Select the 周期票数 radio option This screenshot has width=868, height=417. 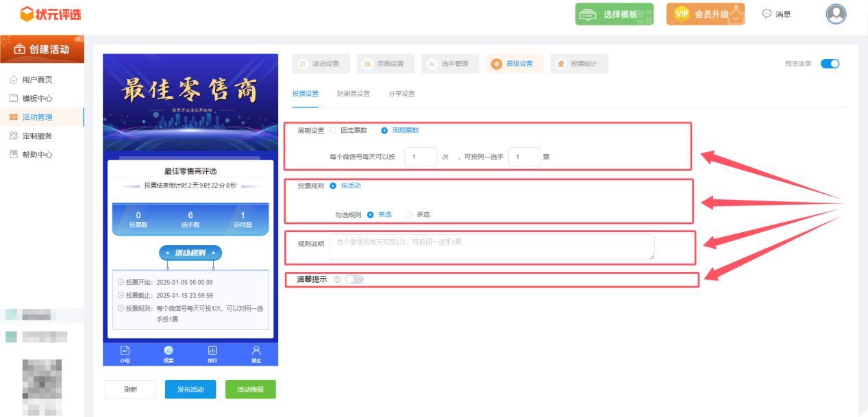[x=384, y=130]
